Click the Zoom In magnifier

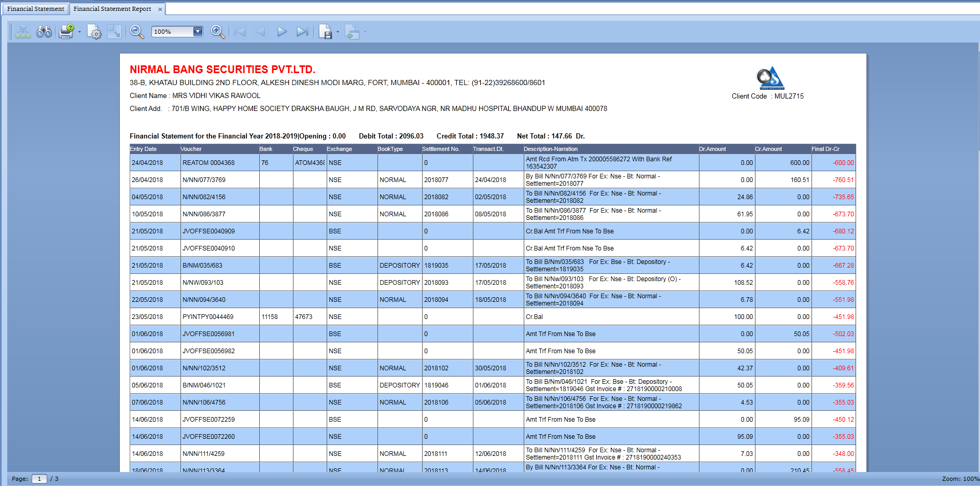218,32
